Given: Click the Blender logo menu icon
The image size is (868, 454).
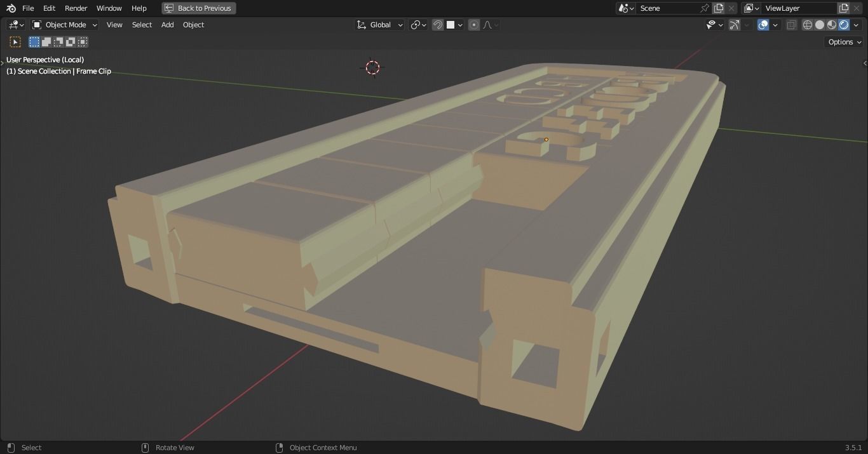Looking at the screenshot, I should pos(11,8).
